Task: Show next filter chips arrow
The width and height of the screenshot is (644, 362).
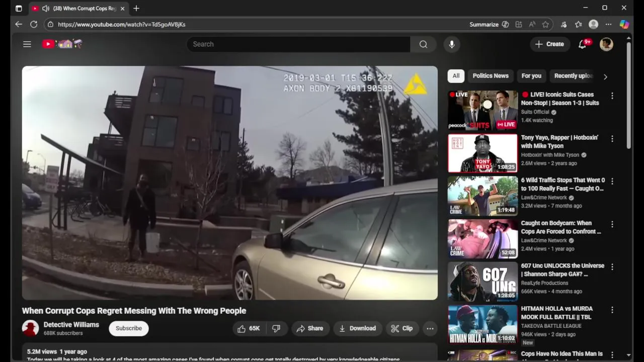Action: 605,76
